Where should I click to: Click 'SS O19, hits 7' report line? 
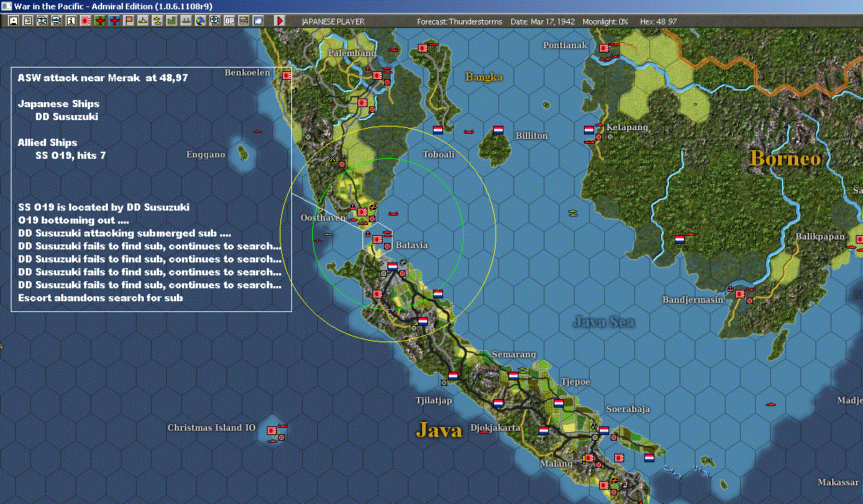click(x=70, y=155)
